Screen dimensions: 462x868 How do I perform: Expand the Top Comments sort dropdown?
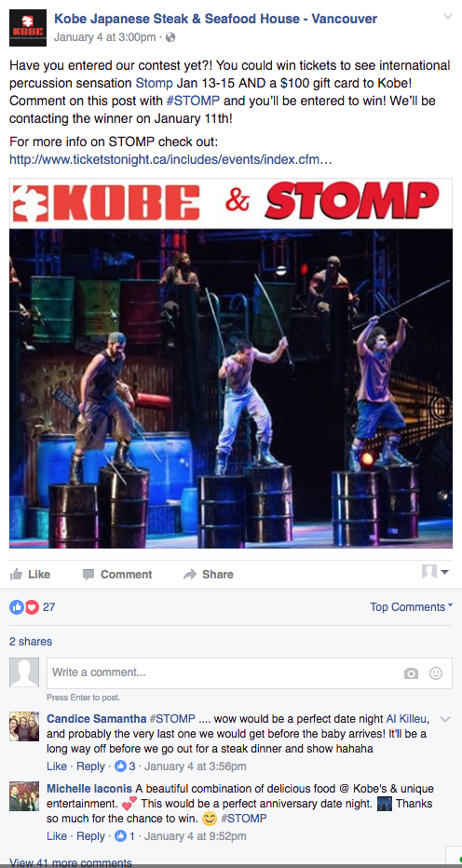411,606
